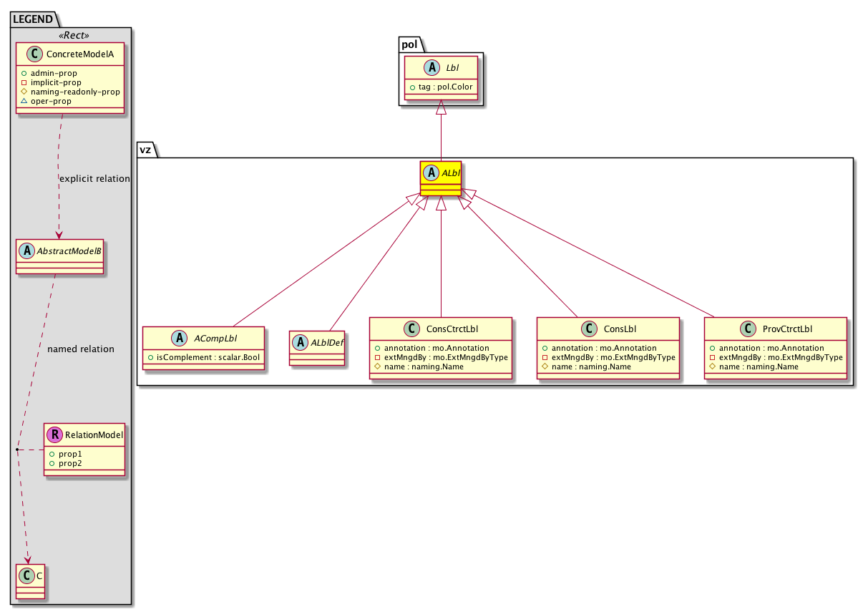
Task: Click the A icon of AbstractModelB
Action: [x=27, y=251]
